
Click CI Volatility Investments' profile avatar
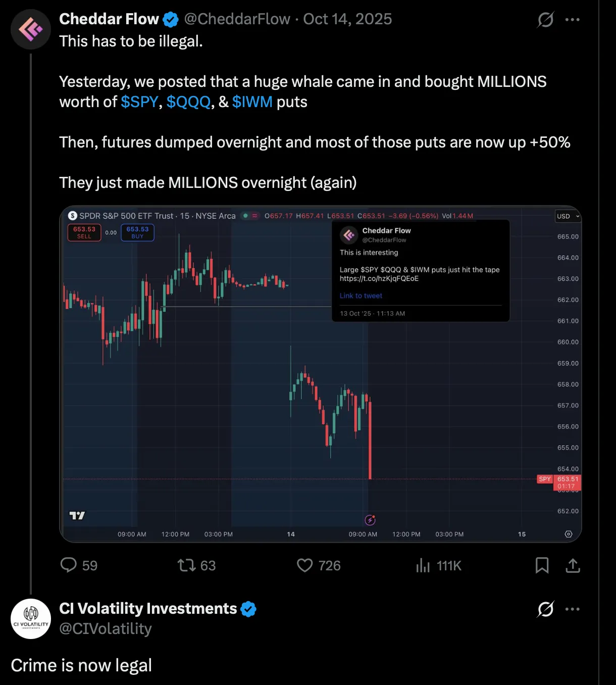click(31, 618)
